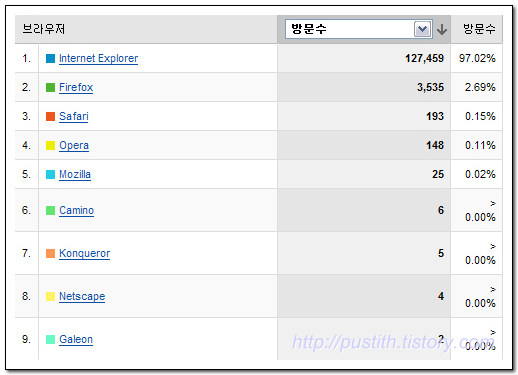The image size is (518, 375).
Task: Click the green Firefox color swatch
Action: pos(50,88)
